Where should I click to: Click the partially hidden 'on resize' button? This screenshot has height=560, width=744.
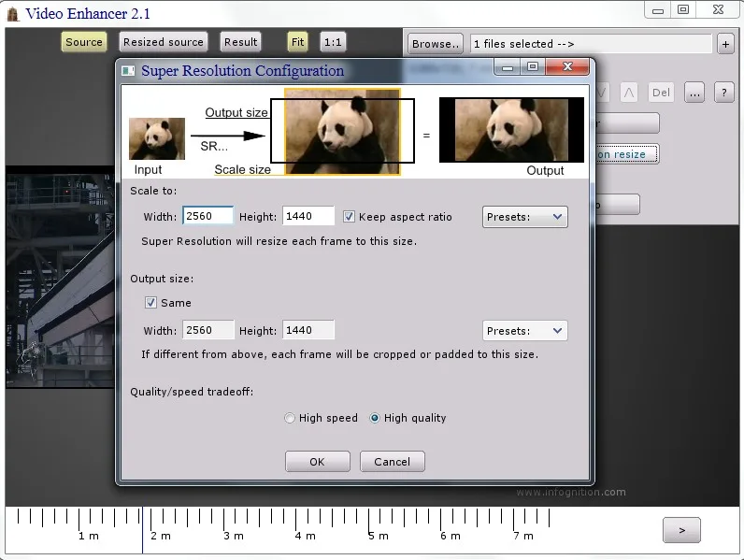(627, 154)
